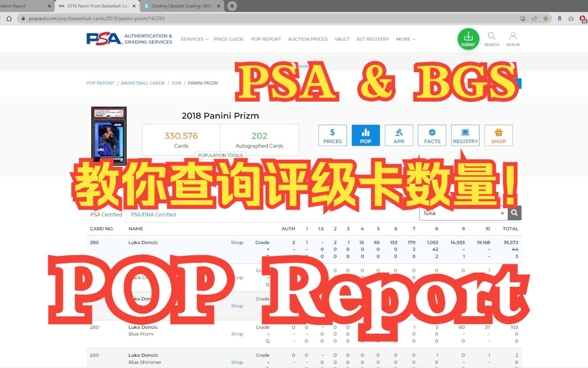Go to Basketball Cards breadcrumb
Screen dimensions: 588x368
143,83
